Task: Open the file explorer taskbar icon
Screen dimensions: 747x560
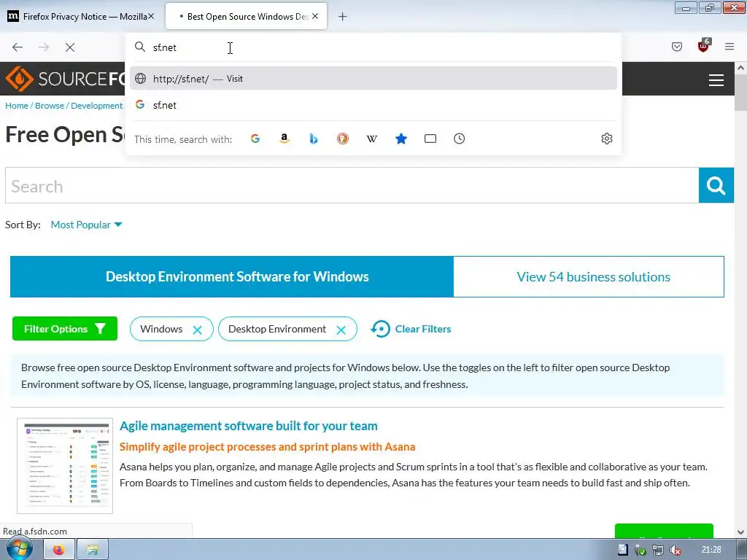Action: [93, 550]
